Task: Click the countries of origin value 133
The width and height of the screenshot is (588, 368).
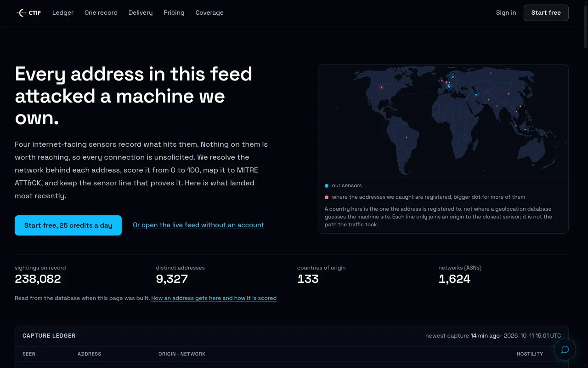Action: click(308, 279)
